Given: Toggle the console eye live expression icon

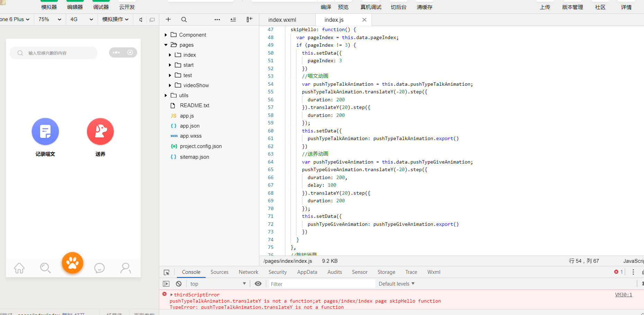Looking at the screenshot, I should (x=258, y=284).
